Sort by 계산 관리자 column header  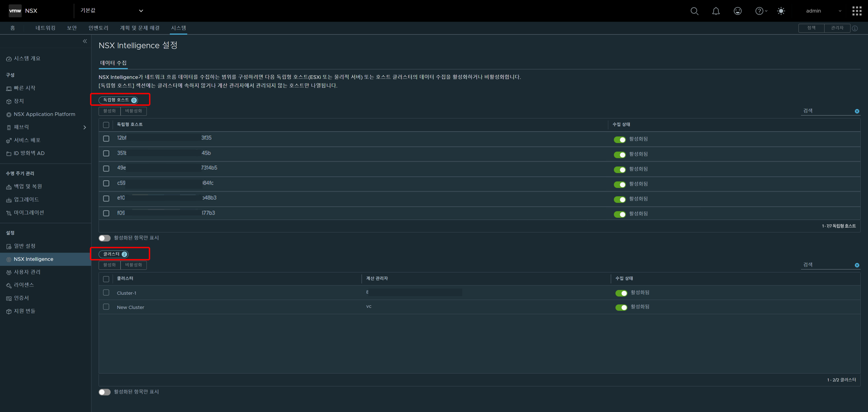(x=377, y=278)
